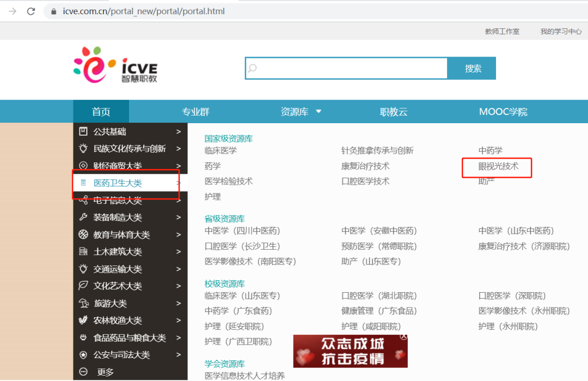Viewport: 588px width, 381px height.
Task: Open the 眼视光技术 resource link
Action: pyautogui.click(x=498, y=166)
